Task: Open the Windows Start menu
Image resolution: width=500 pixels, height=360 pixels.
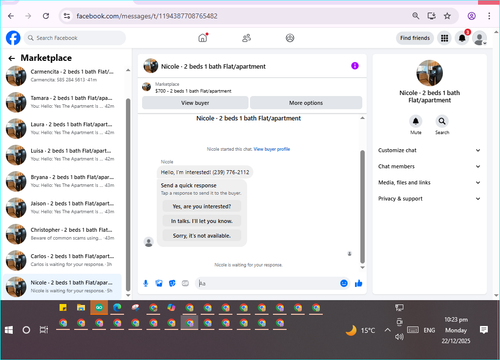Action: 9,330
